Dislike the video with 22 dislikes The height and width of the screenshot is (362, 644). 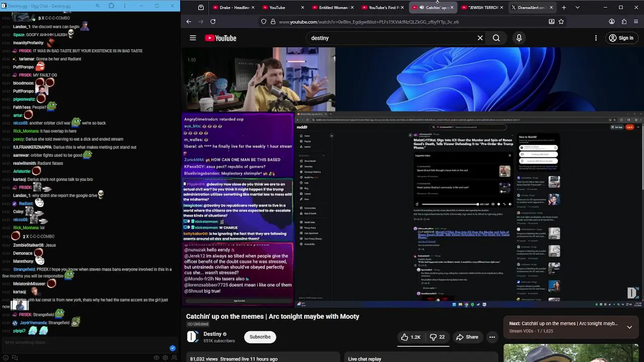tap(437, 337)
